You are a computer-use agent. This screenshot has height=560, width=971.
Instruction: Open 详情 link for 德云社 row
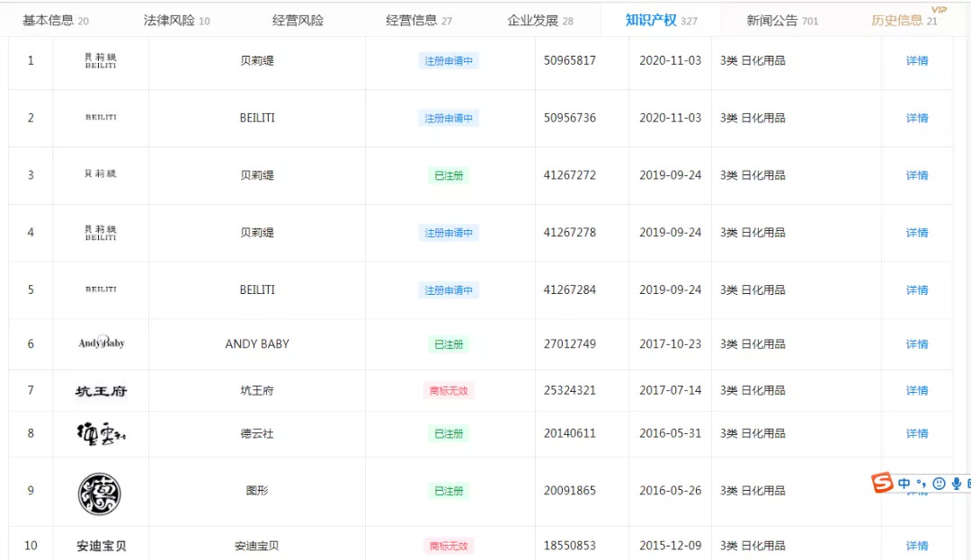point(916,433)
